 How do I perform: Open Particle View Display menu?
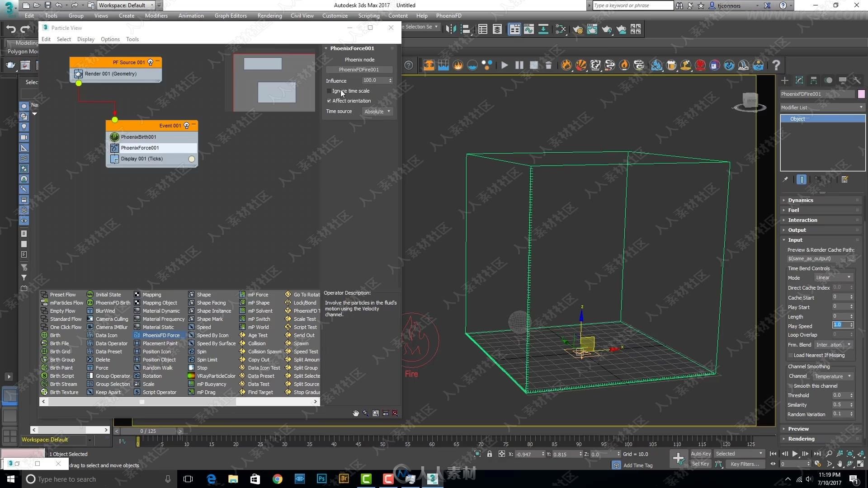(85, 39)
